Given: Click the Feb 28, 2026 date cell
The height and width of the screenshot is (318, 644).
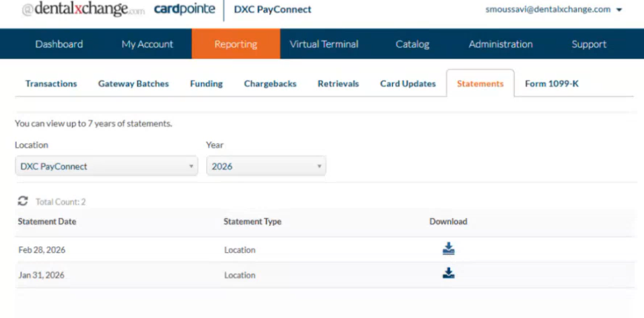Looking at the screenshot, I should coord(42,250).
